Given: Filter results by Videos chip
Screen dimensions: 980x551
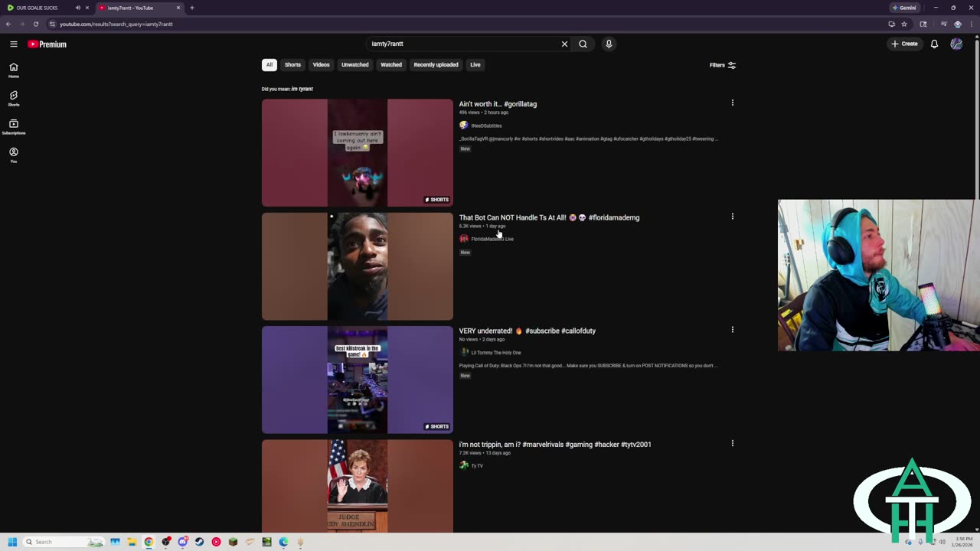Looking at the screenshot, I should pos(321,65).
